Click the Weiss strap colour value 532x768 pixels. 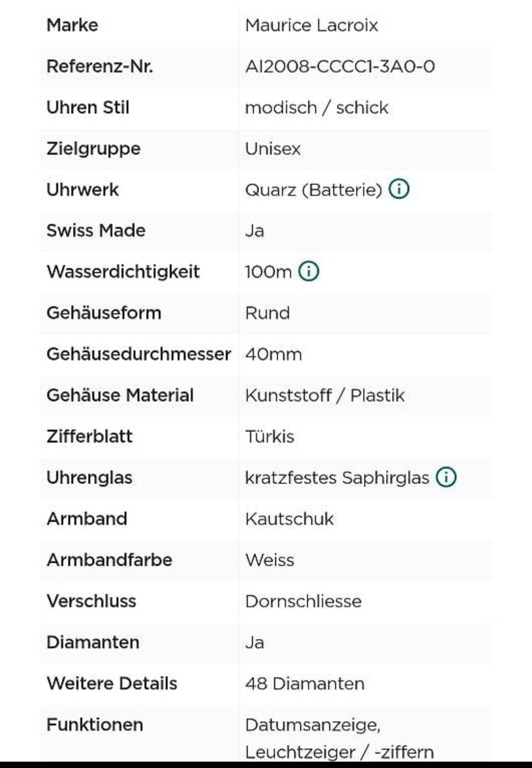[270, 560]
